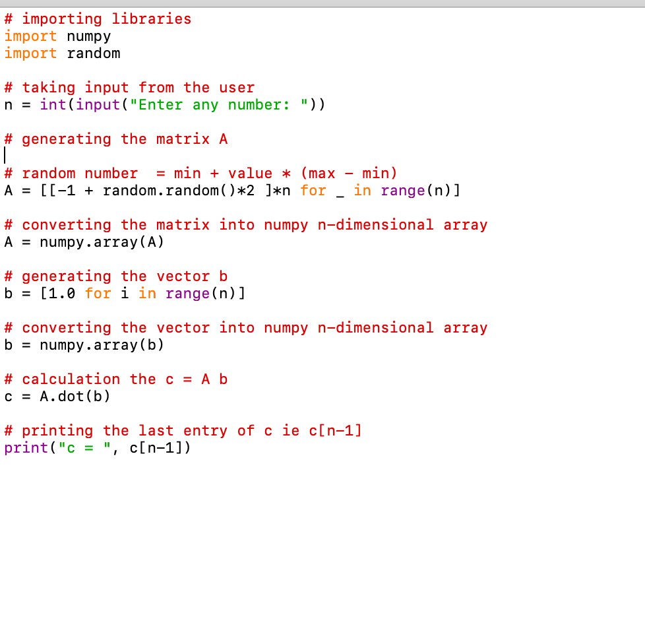Click the comment about random number formula
Screen dimensions: 645x644
pyautogui.click(x=198, y=173)
